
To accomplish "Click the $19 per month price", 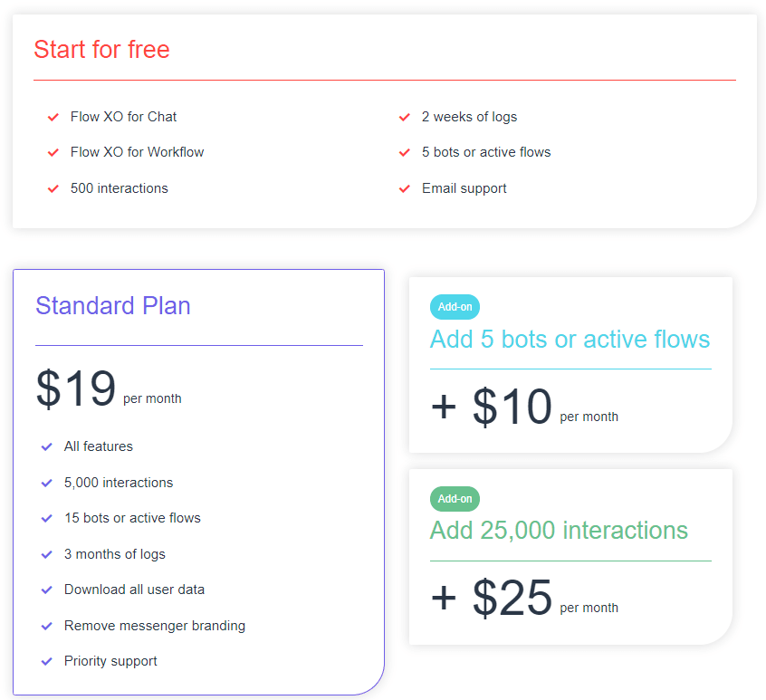I will pos(109,388).
